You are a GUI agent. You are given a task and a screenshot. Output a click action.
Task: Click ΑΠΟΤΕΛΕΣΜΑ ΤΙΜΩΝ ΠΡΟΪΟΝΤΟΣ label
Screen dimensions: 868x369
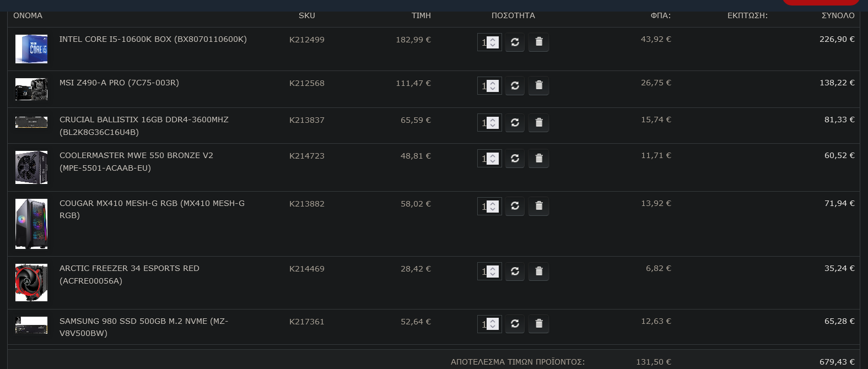(517, 362)
